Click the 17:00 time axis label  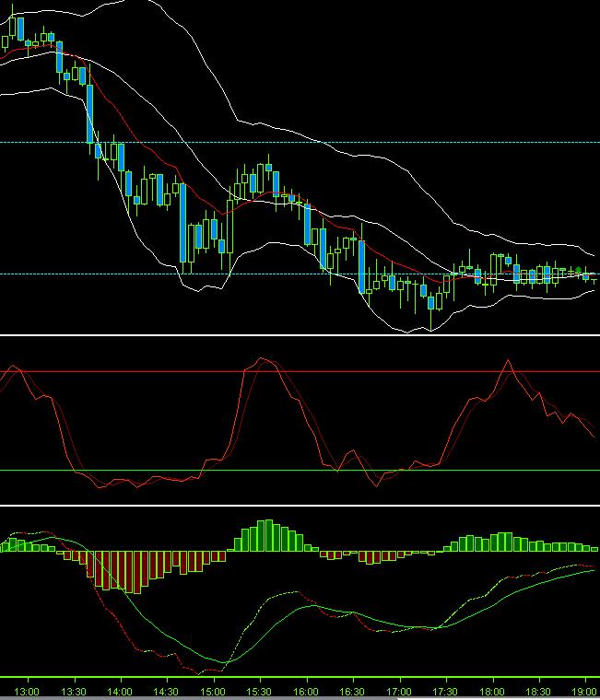399,692
